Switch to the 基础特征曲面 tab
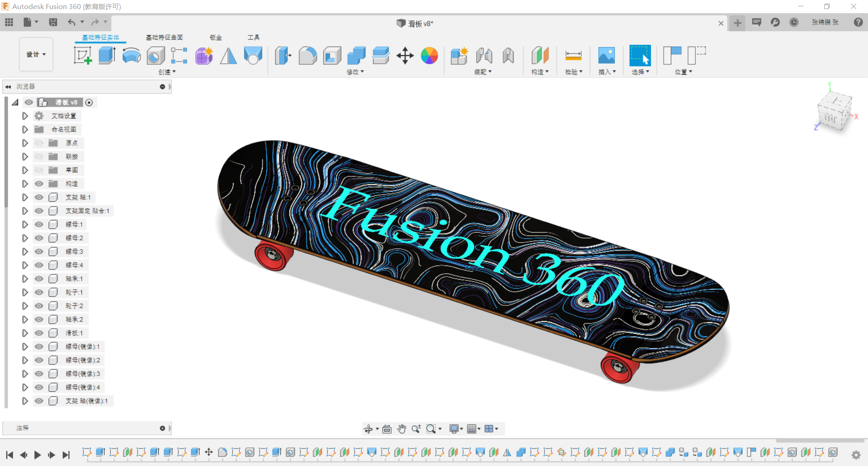 (164, 38)
